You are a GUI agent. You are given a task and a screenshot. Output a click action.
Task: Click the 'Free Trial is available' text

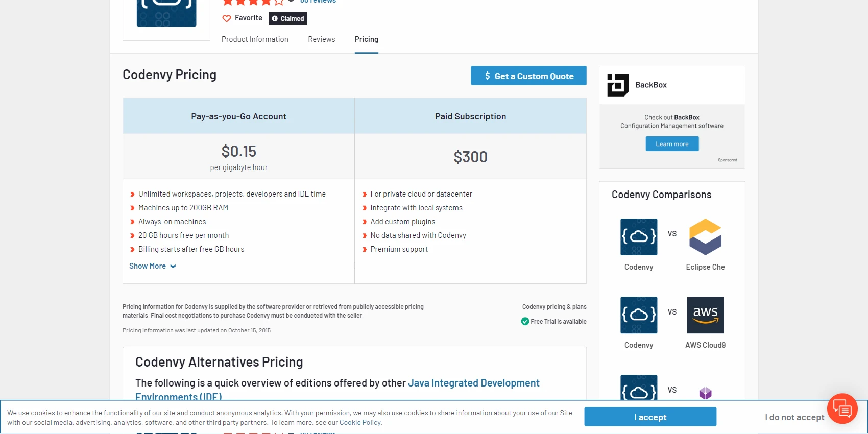pyautogui.click(x=559, y=322)
